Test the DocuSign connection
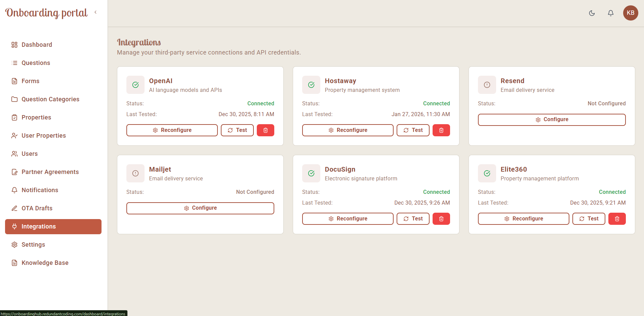Image resolution: width=644 pixels, height=316 pixels. click(413, 219)
